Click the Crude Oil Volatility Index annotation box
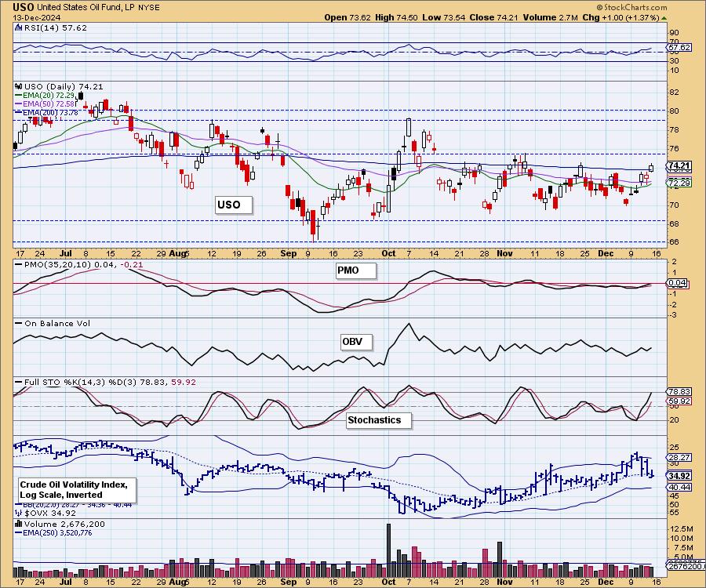The image size is (706, 588). coord(77,489)
